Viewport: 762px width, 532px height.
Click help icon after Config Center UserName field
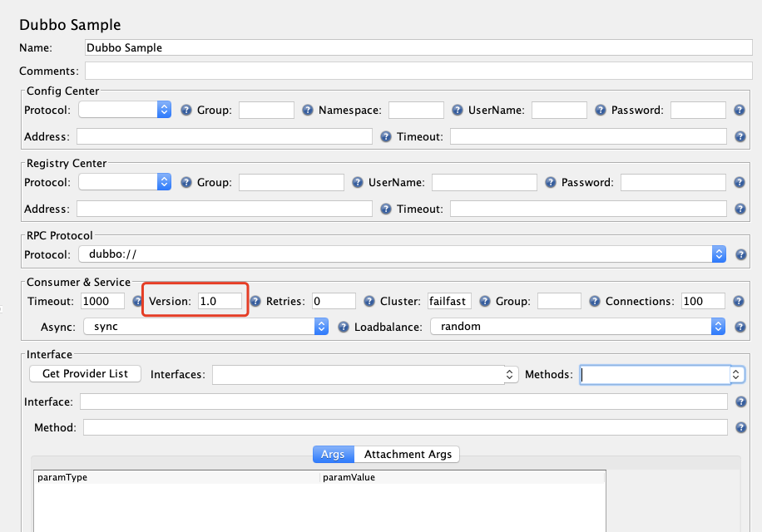coord(601,111)
